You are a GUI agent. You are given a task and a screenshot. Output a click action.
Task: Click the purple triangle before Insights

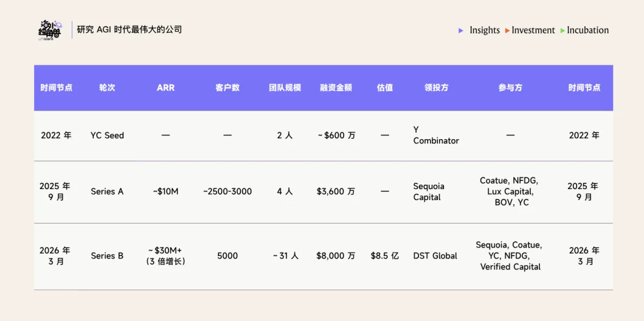(461, 30)
